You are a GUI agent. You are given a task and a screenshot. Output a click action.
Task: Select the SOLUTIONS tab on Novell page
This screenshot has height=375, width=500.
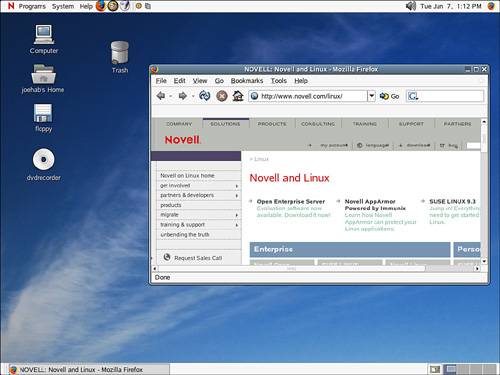[225, 124]
